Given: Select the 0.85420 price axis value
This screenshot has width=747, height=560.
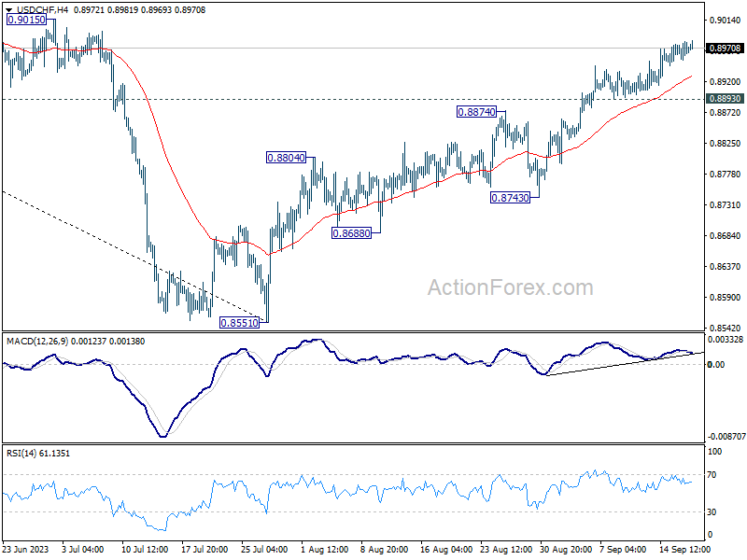Looking at the screenshot, I should tap(726, 329).
